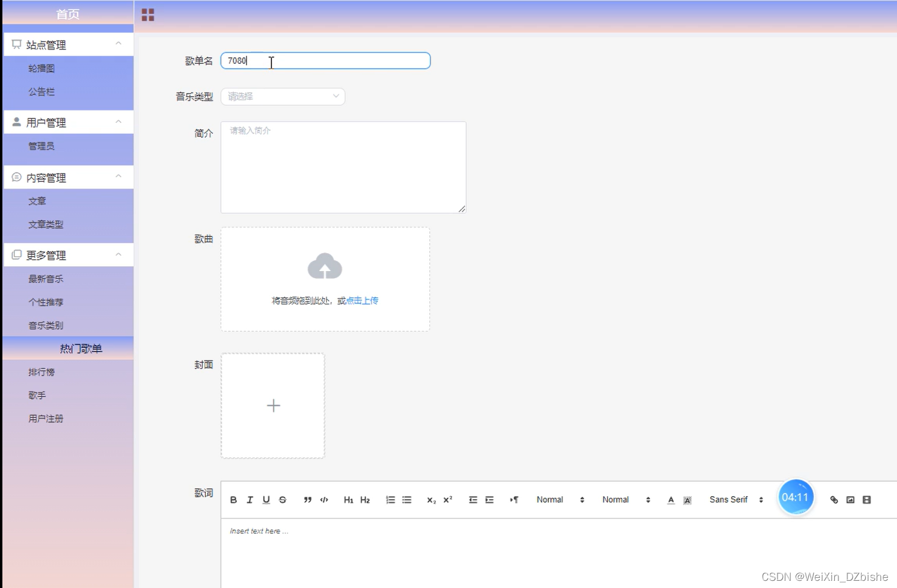Open the first Normal size dropdown
This screenshot has height=588, width=897.
pyautogui.click(x=560, y=500)
